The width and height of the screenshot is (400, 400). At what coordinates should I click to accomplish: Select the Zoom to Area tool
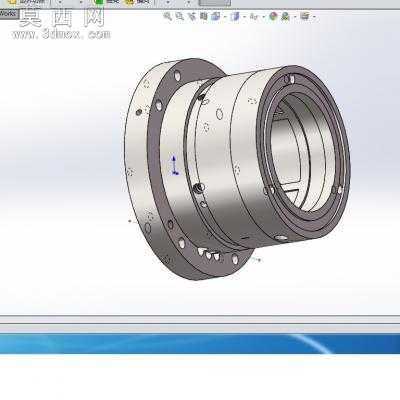(x=180, y=16)
